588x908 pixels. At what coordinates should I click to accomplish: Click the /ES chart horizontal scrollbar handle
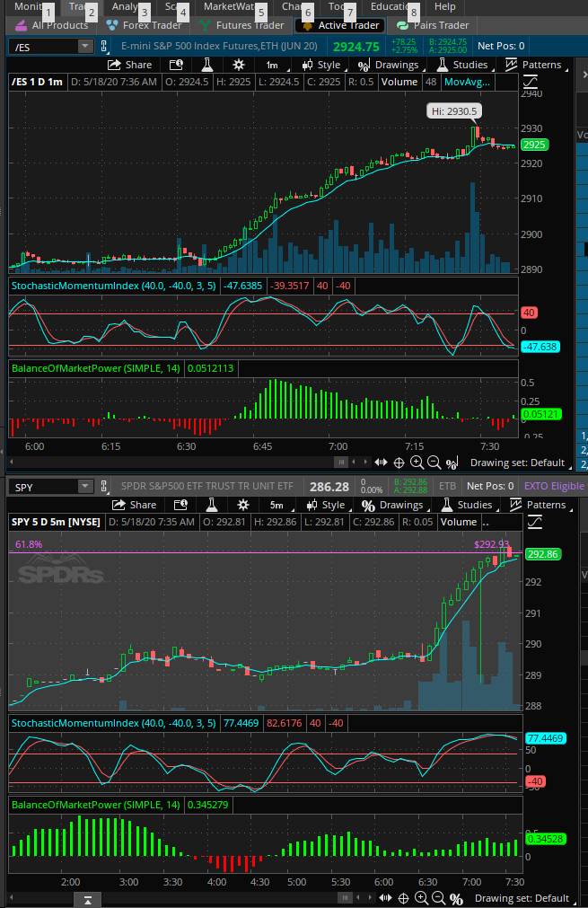tap(341, 463)
